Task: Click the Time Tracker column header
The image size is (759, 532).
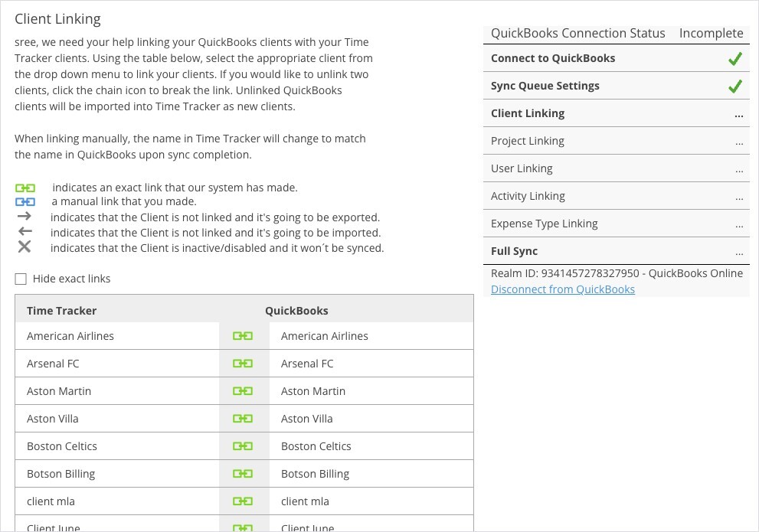Action: [61, 311]
